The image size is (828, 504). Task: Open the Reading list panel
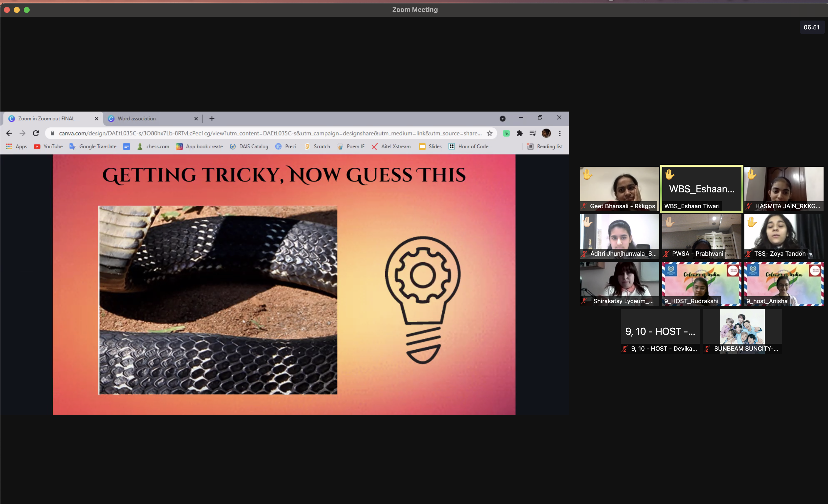click(545, 146)
